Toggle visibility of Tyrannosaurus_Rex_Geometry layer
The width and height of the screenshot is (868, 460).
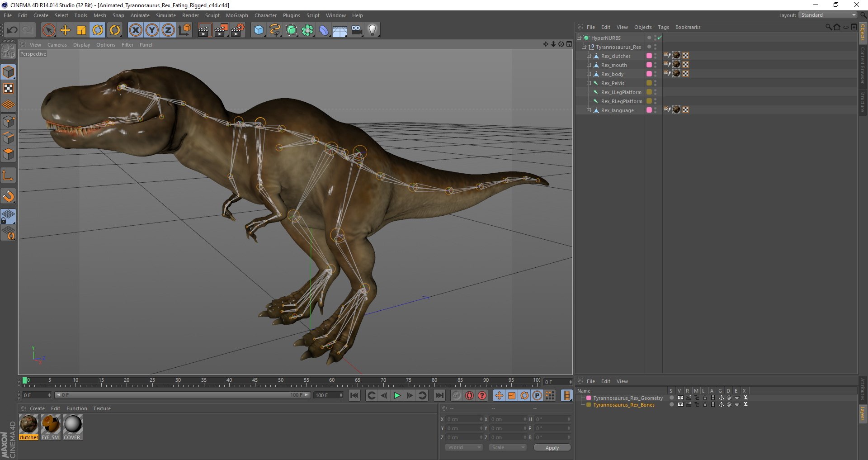(x=680, y=398)
